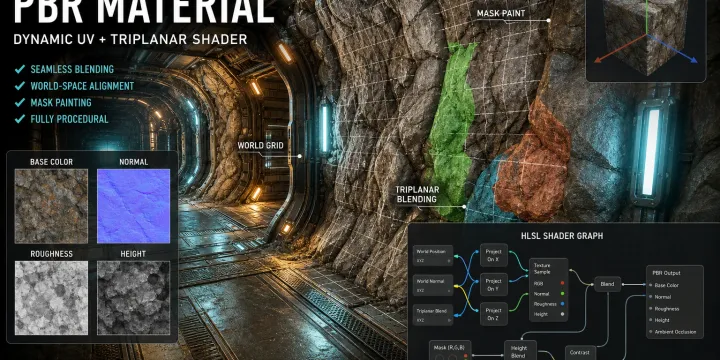This screenshot has width=720, height=360.
Task: Click the rock cube in the gizmo preview
Action: (646, 37)
